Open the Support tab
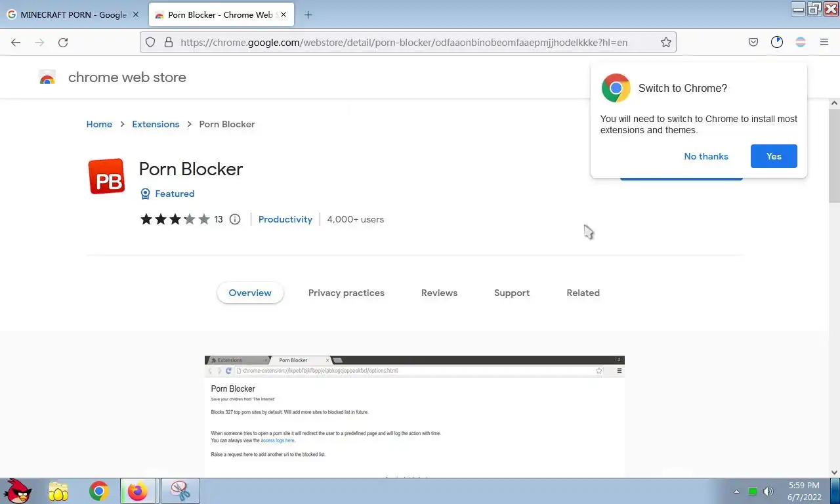840x504 pixels. click(x=512, y=293)
